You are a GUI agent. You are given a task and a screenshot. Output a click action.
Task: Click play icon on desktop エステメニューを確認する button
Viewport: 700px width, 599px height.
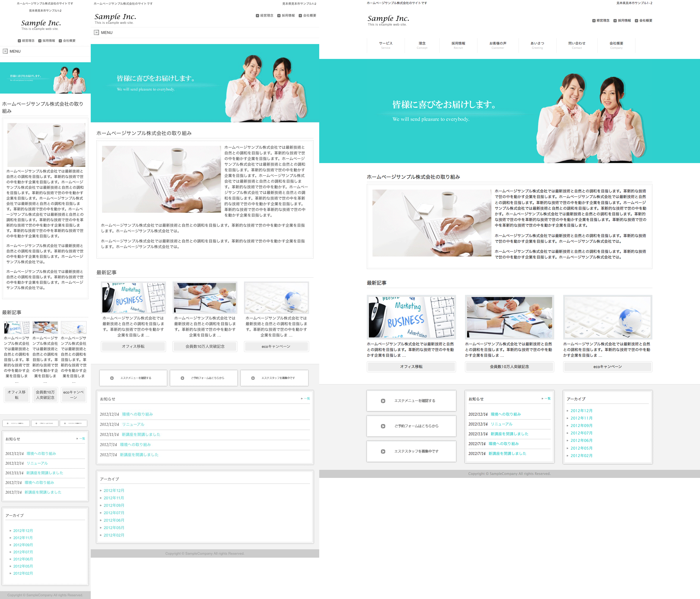383,401
